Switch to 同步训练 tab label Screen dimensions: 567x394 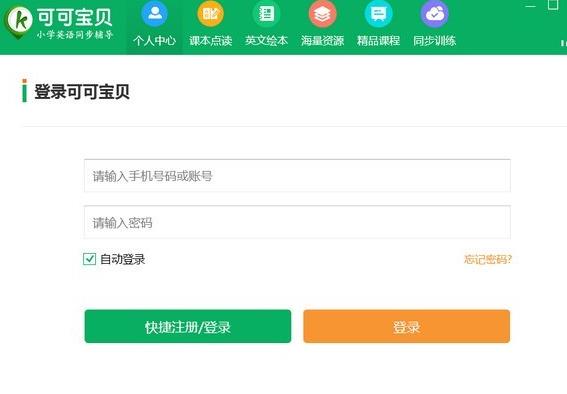(434, 40)
